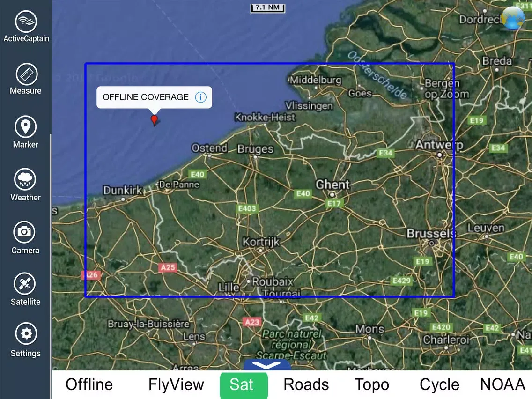Switch to the NOAA charts tab
Image resolution: width=532 pixels, height=399 pixels.
coord(502,384)
